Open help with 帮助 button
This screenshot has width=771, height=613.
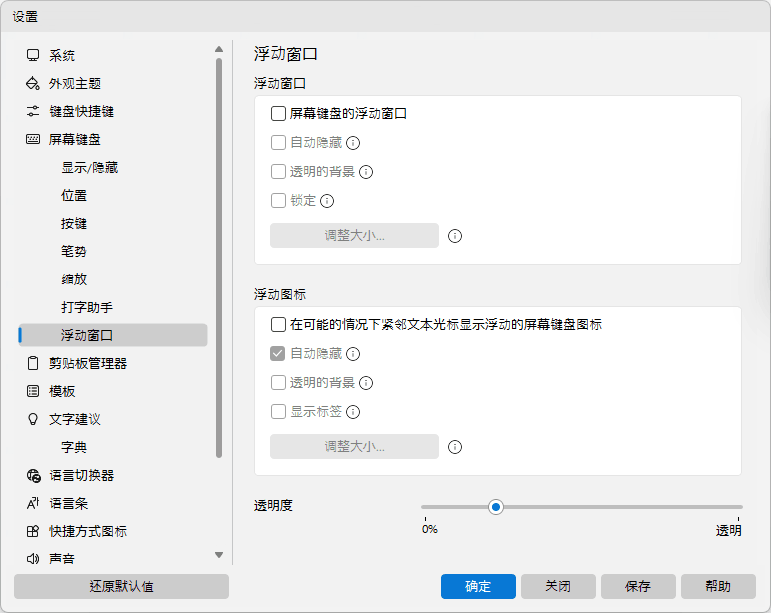coord(718,586)
